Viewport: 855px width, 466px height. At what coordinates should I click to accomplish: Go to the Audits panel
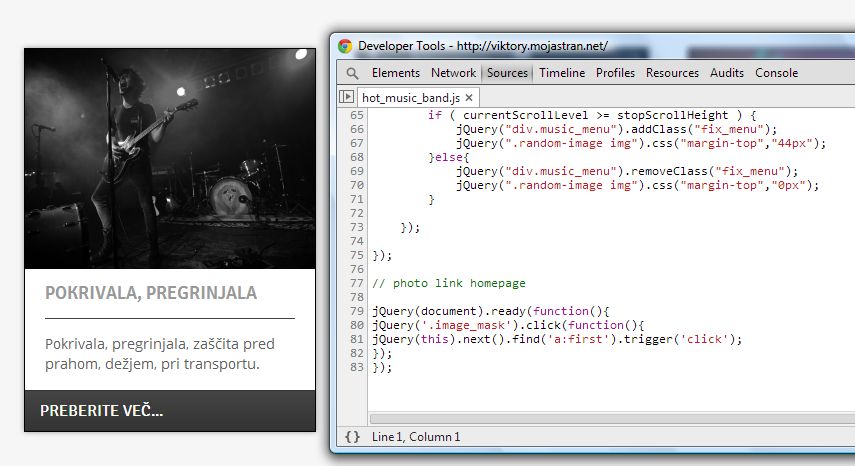[727, 72]
